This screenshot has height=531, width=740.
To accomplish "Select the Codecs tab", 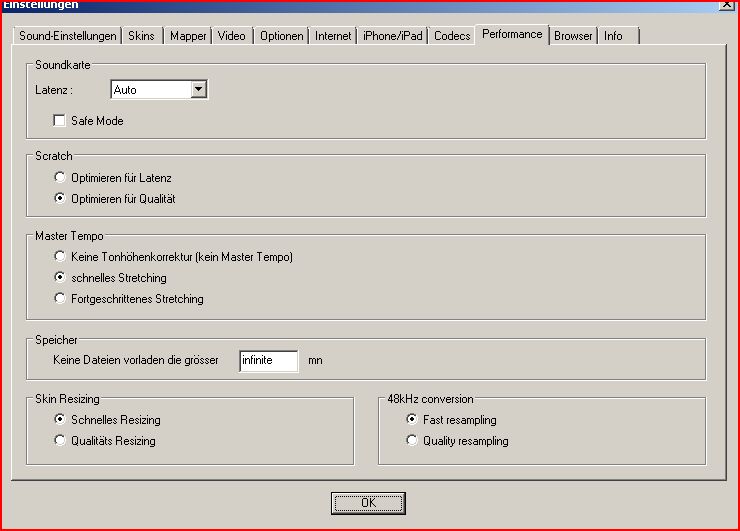I will coord(452,36).
